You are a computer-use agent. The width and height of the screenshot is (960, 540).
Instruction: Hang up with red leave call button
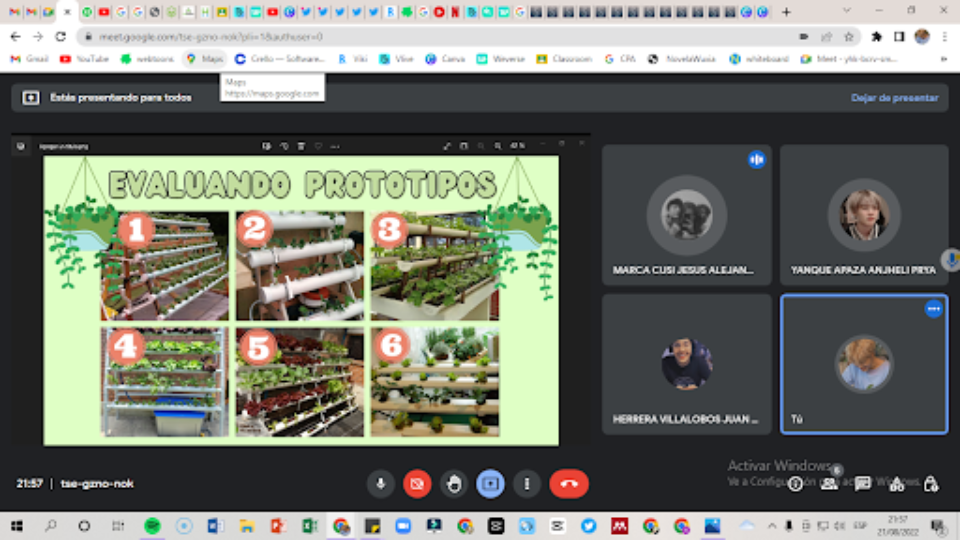[568, 484]
